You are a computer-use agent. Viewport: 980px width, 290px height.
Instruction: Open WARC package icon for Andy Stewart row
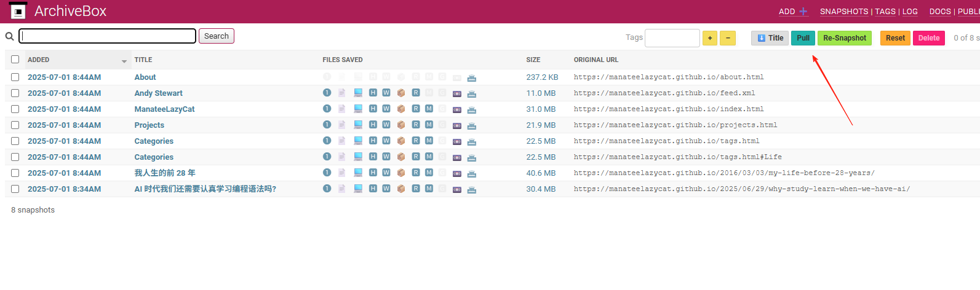click(x=401, y=93)
